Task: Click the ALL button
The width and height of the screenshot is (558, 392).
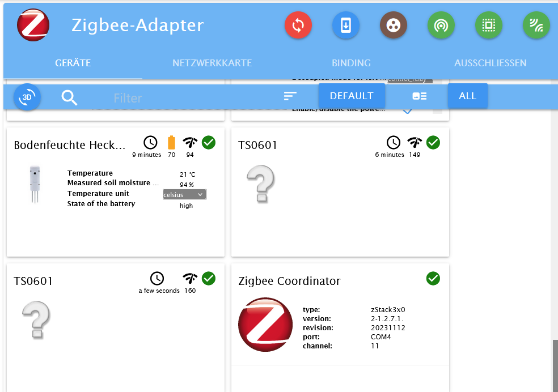Action: [x=468, y=96]
